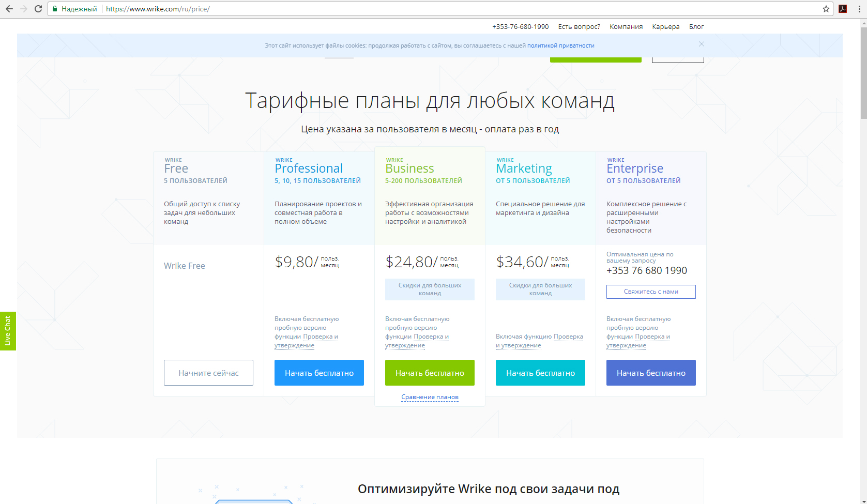Open the Карьера link

665,27
